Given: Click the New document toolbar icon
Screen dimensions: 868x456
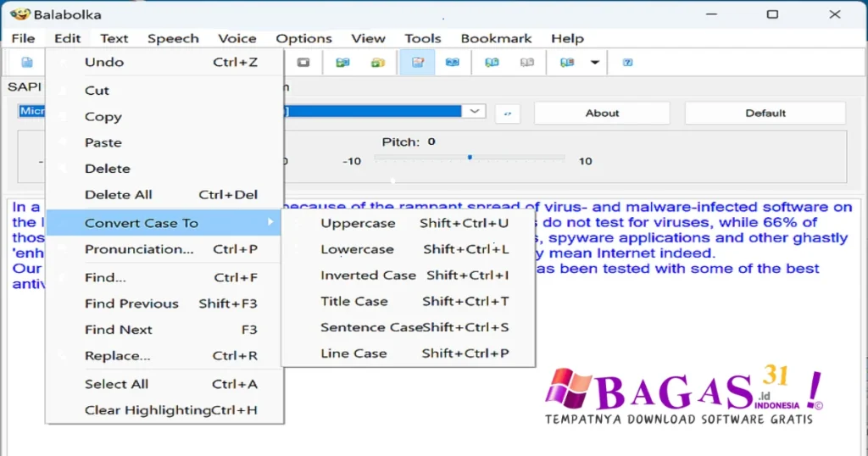Looking at the screenshot, I should pyautogui.click(x=26, y=62).
